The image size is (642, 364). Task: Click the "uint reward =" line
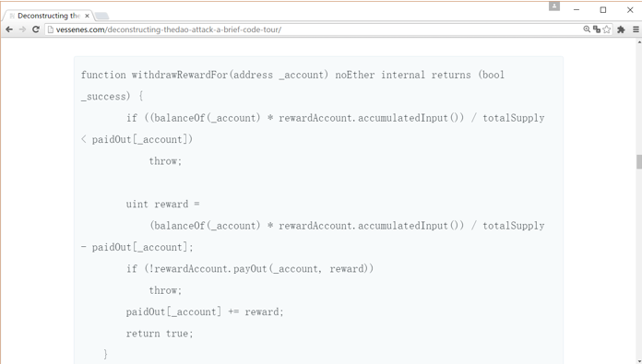click(163, 204)
